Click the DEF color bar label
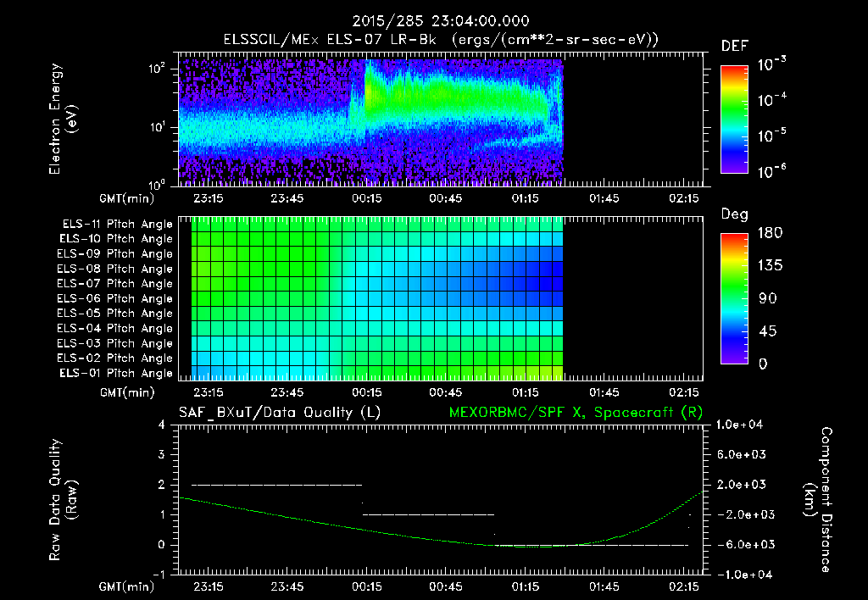Image resolution: width=868 pixels, height=600 pixels. tap(734, 46)
